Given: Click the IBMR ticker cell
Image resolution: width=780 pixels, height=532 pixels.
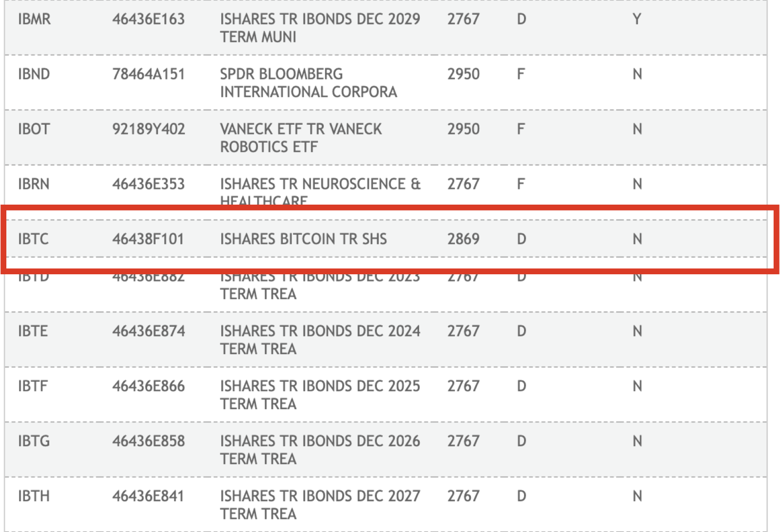Looking at the screenshot, I should point(34,19).
